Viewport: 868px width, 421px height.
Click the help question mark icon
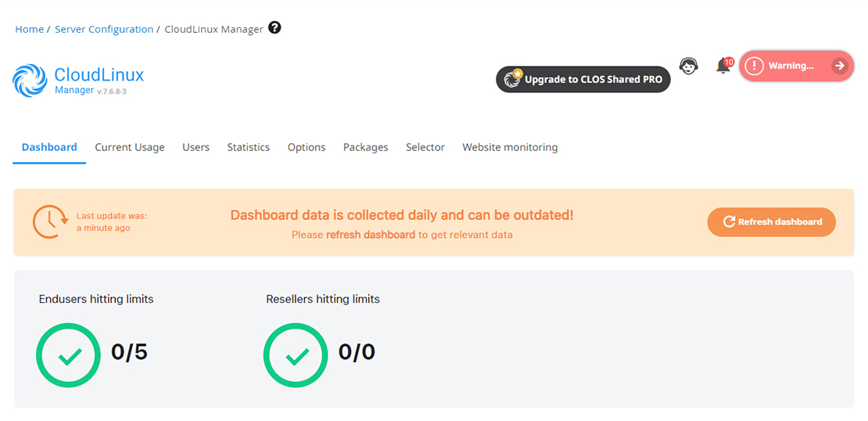coord(274,28)
